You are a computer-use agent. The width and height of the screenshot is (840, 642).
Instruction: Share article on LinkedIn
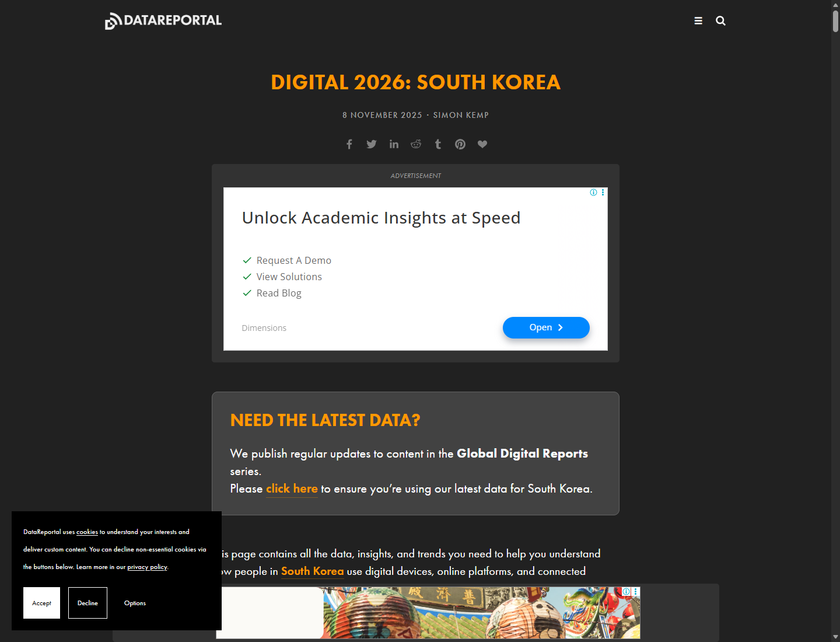[394, 144]
